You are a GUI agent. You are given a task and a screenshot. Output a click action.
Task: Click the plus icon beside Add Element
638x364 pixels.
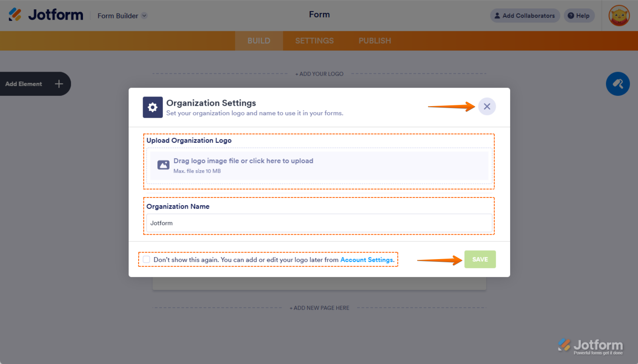59,84
